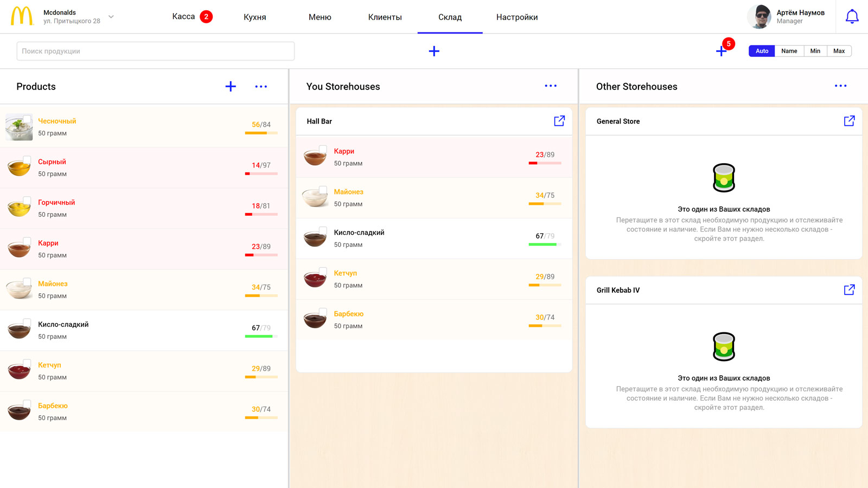Open Products three-dots options menu
Viewport: 868px width, 488px height.
pyautogui.click(x=261, y=86)
